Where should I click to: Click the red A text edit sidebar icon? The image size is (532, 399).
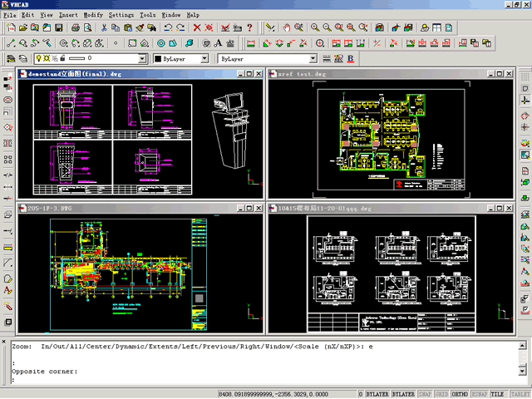click(8, 291)
